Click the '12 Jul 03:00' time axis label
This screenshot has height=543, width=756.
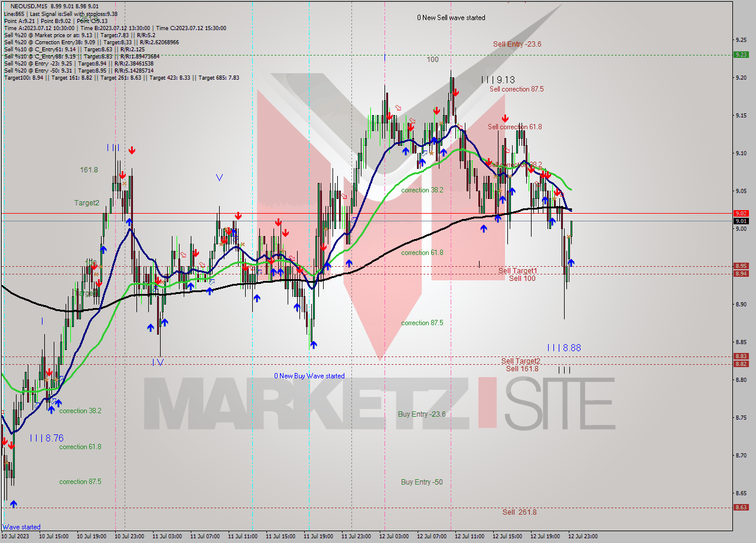(393, 537)
